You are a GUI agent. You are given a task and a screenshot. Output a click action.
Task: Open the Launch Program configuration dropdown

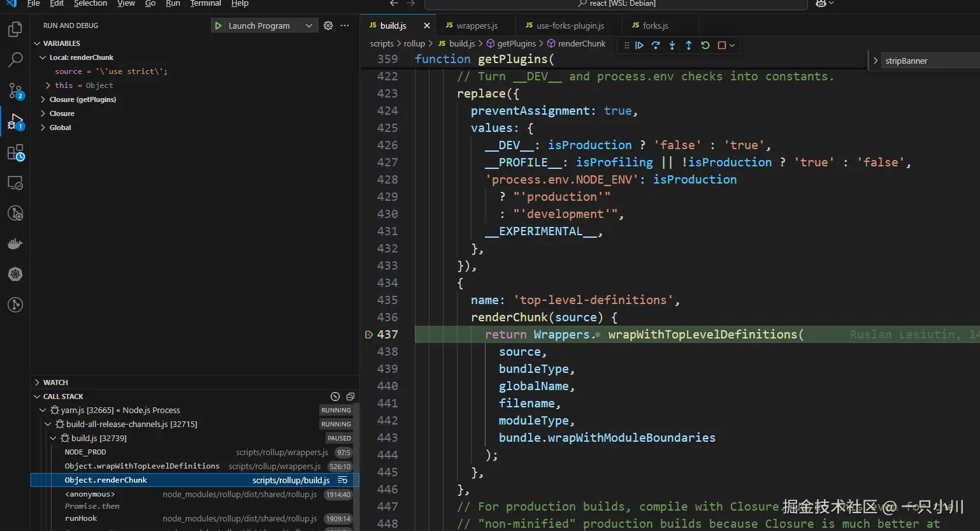308,25
